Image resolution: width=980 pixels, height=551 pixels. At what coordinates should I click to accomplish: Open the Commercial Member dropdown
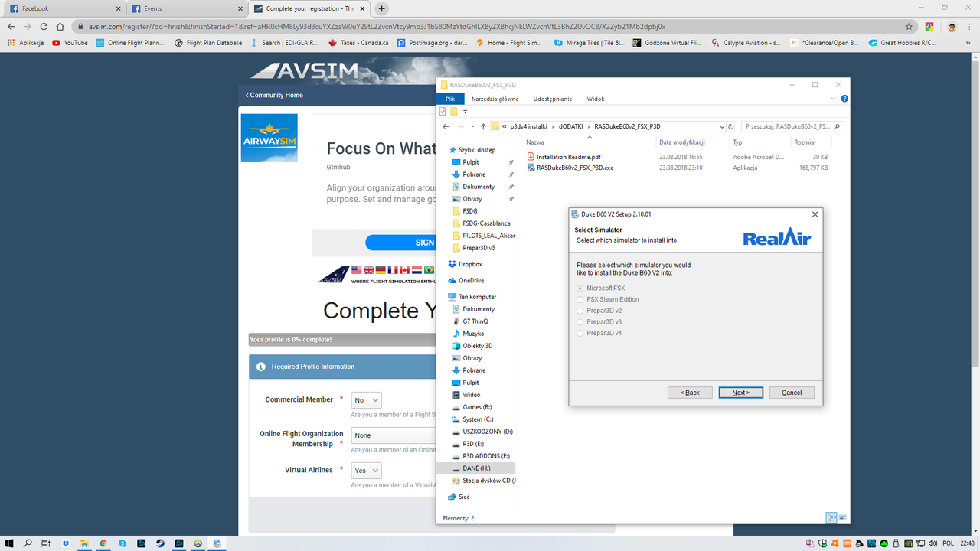tap(366, 400)
